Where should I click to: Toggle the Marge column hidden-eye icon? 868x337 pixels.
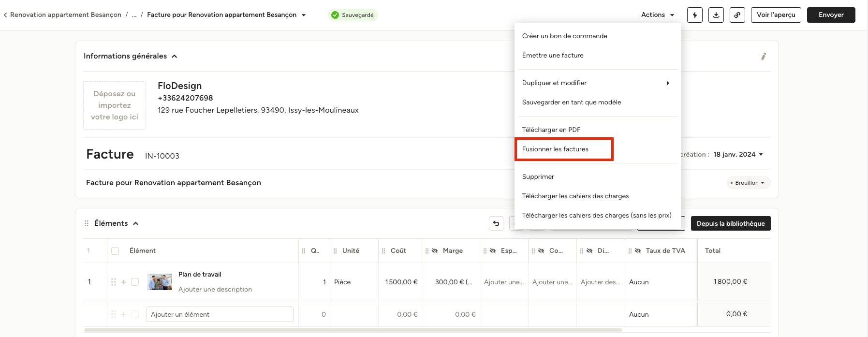(435, 251)
